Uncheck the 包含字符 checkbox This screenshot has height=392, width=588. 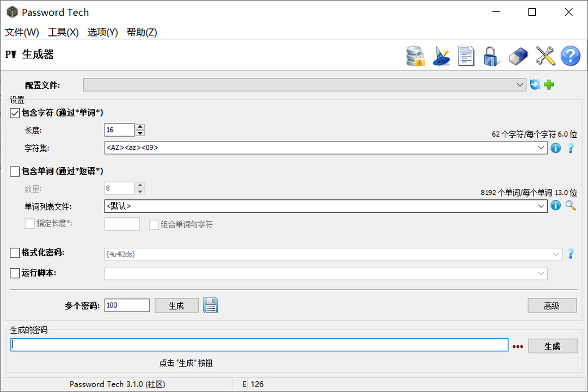click(x=14, y=113)
